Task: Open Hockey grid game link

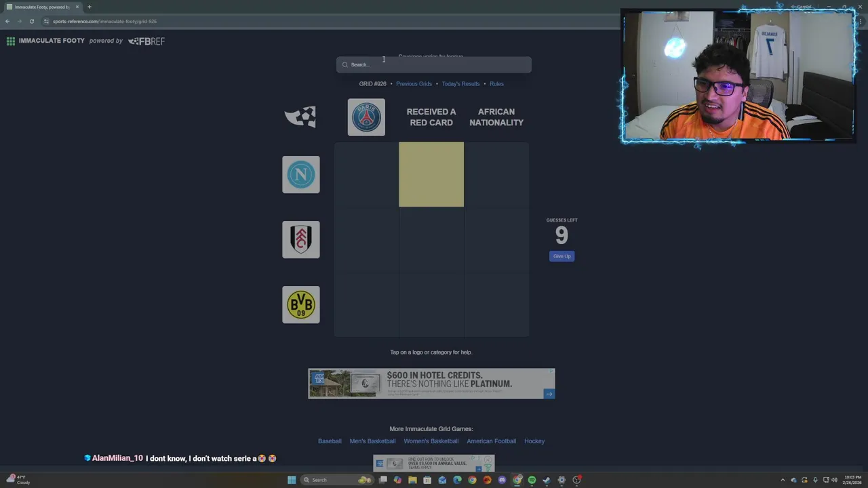Action: coord(534,441)
